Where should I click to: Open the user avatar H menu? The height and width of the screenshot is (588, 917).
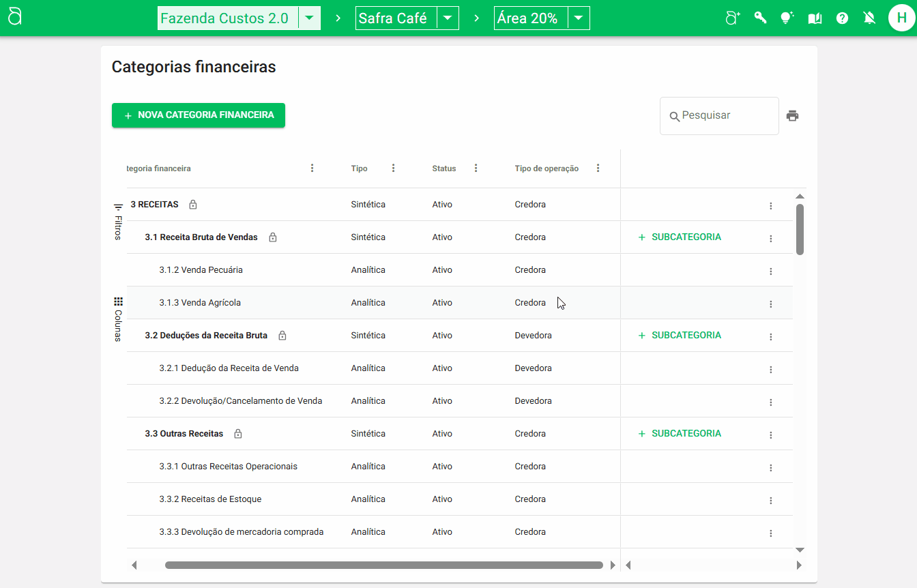pyautogui.click(x=901, y=18)
